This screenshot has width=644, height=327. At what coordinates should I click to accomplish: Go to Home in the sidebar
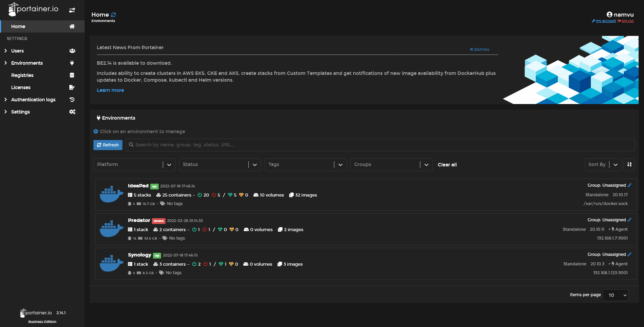pos(42,26)
